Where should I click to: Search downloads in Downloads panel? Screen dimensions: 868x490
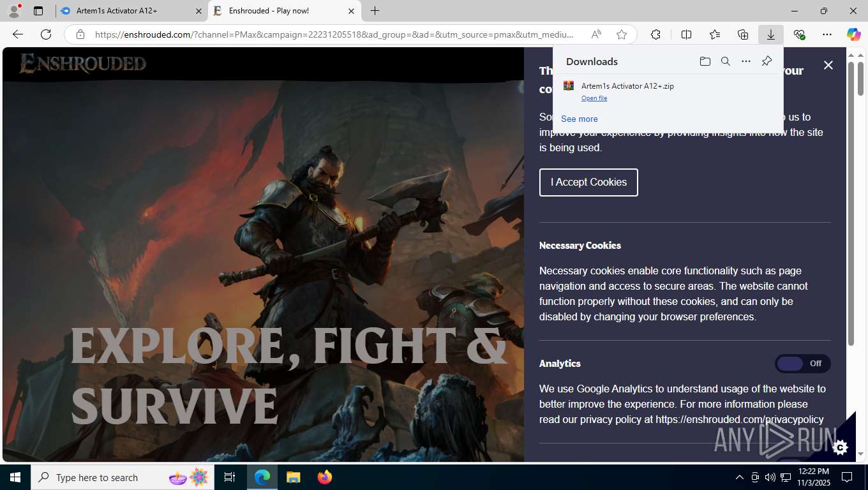click(726, 61)
